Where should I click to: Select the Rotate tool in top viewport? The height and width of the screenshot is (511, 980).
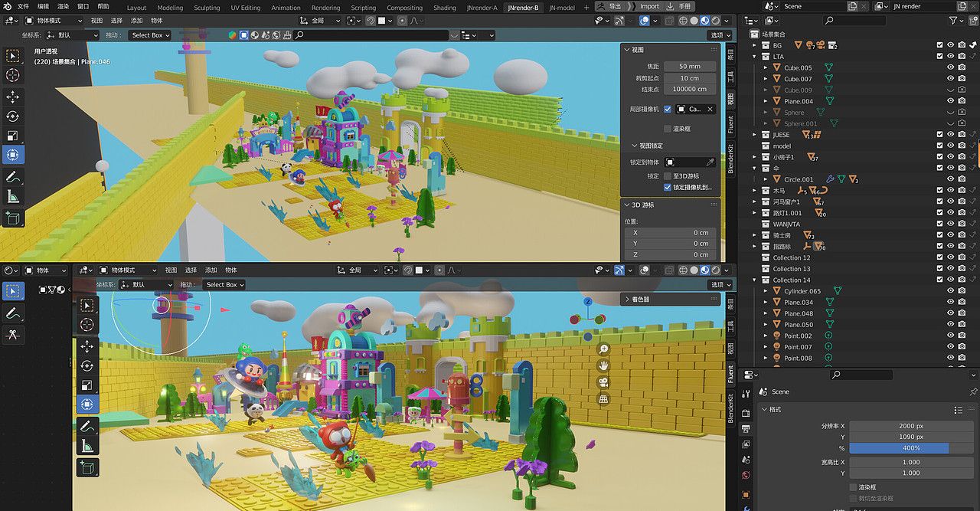[x=13, y=116]
